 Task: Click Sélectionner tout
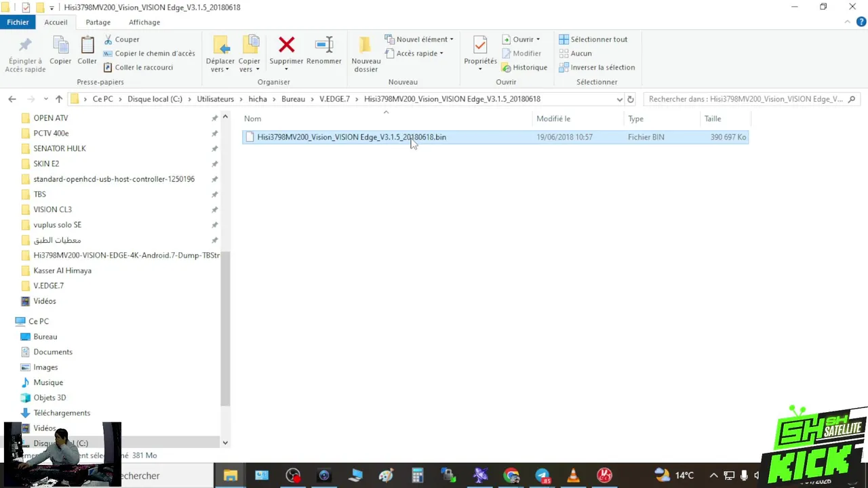(x=593, y=39)
